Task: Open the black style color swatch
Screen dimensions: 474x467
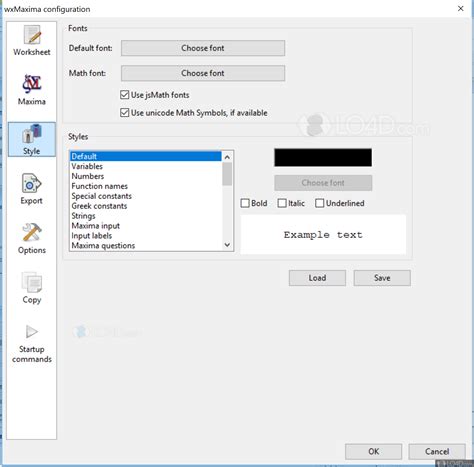Action: [323, 157]
